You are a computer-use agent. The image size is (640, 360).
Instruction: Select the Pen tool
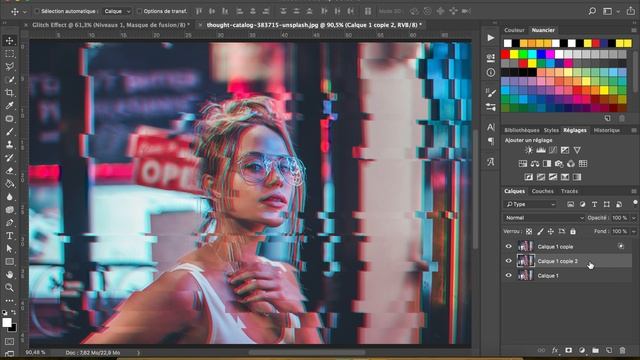(x=9, y=223)
